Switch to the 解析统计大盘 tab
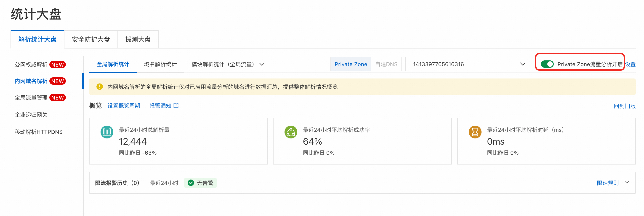The height and width of the screenshot is (216, 644). point(37,39)
